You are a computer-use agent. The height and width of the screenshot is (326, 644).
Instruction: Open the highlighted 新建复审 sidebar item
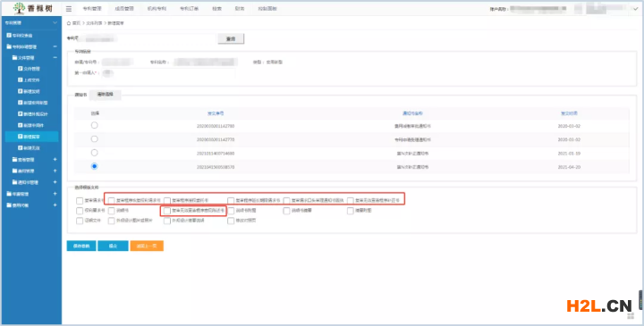click(31, 137)
